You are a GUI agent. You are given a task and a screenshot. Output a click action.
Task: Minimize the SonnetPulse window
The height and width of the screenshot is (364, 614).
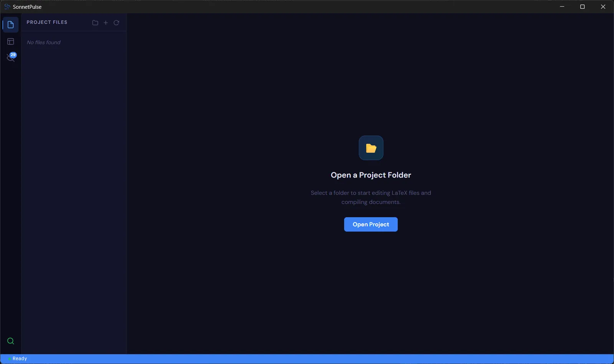coord(562,7)
